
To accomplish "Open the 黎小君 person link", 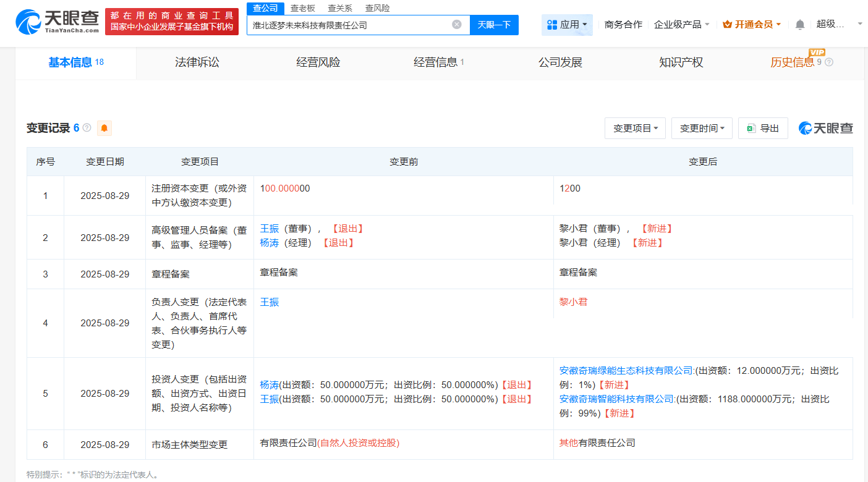I will click(572, 302).
